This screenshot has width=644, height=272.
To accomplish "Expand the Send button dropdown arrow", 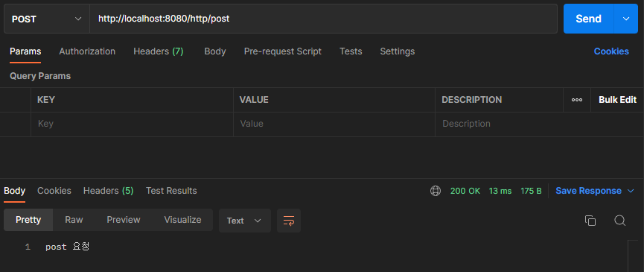I will tap(626, 19).
